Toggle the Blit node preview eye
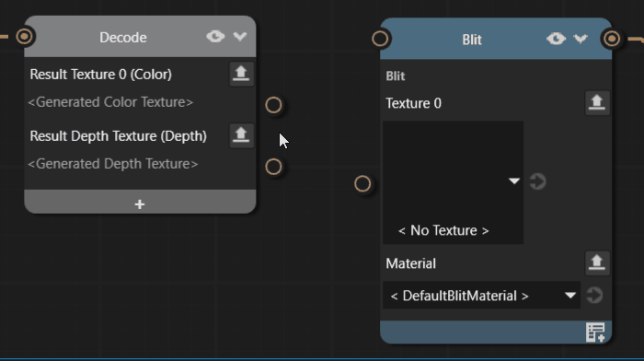This screenshot has height=361, width=644. [x=556, y=39]
